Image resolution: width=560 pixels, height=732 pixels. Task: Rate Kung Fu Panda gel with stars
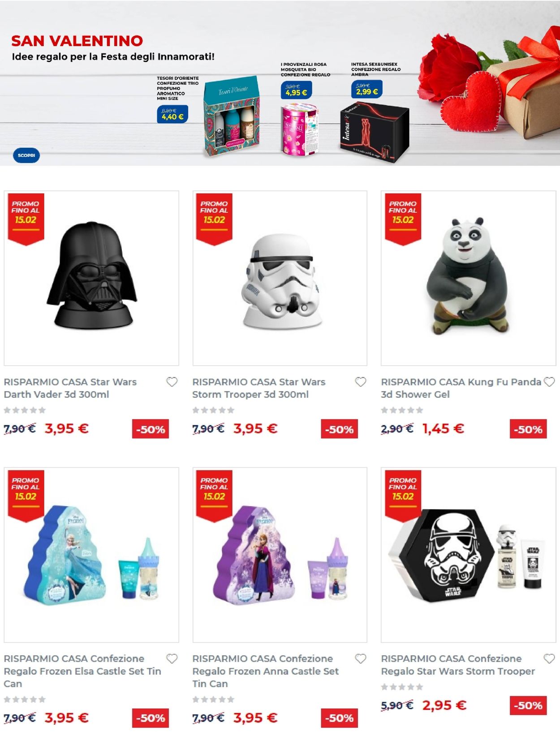tap(402, 410)
